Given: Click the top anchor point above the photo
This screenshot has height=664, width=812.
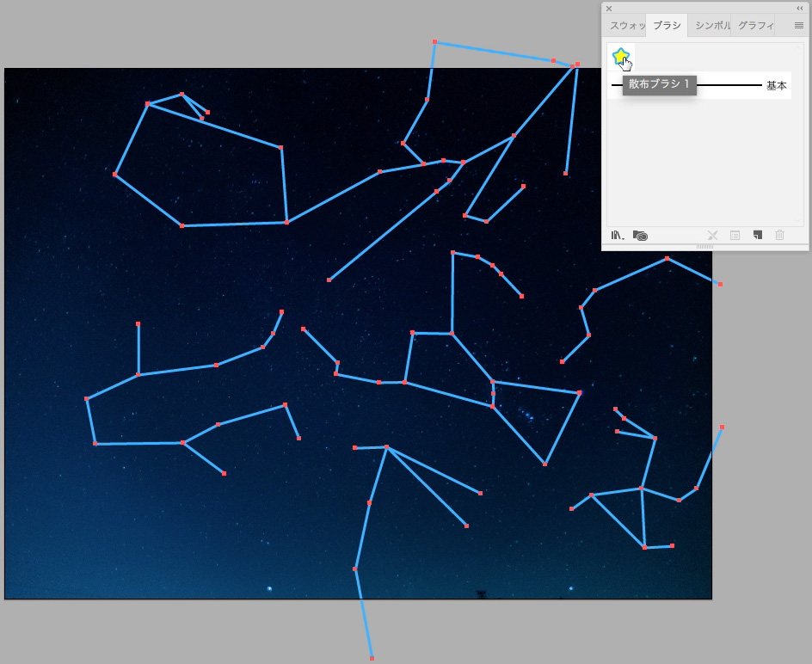Looking at the screenshot, I should 434,41.
